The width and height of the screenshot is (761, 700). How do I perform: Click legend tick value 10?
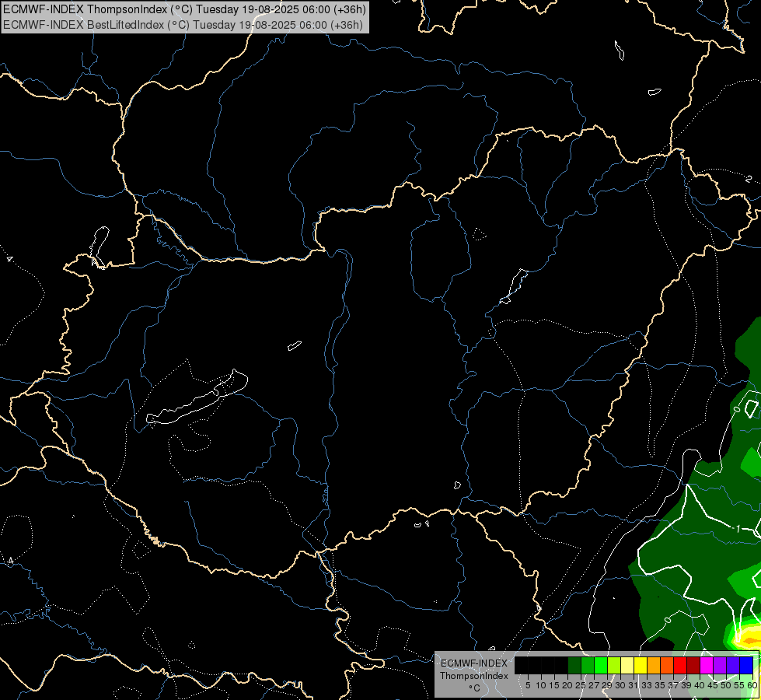[541, 685]
